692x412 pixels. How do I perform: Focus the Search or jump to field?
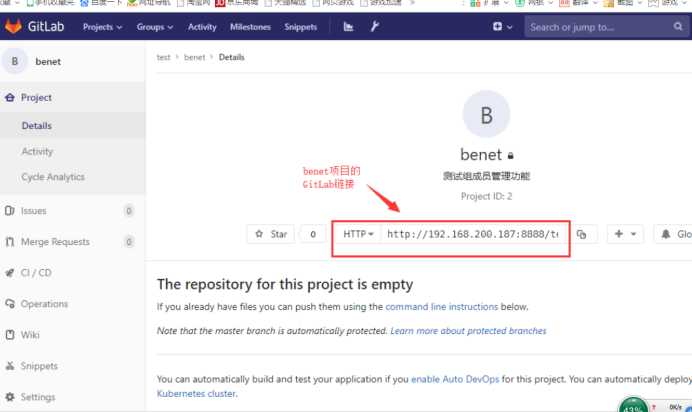coord(606,27)
